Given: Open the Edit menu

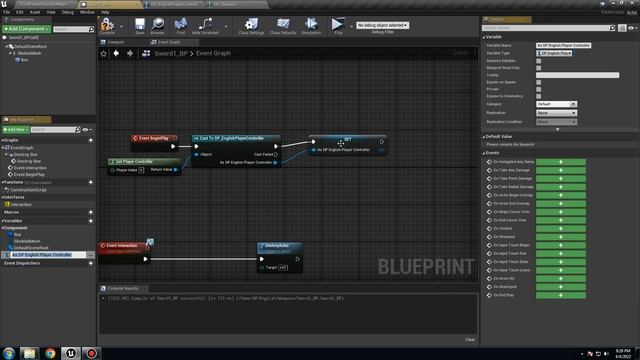Looking at the screenshot, I should click(x=20, y=12).
